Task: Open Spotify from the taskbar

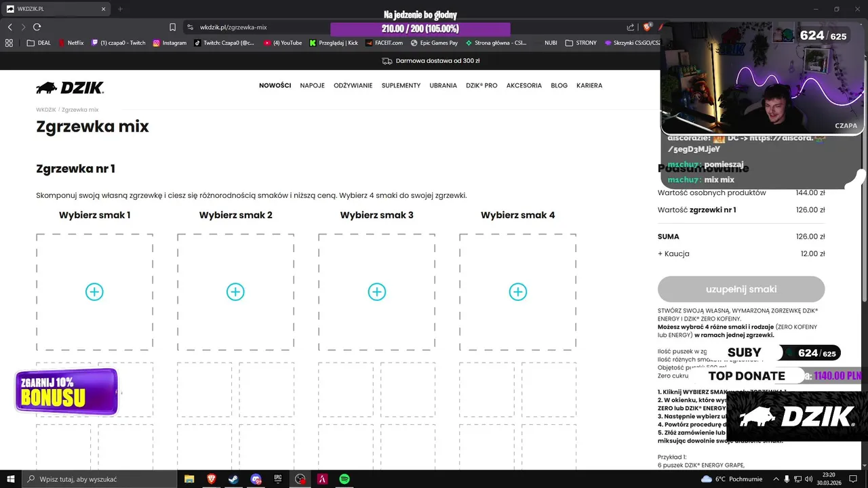Action: 344,479
